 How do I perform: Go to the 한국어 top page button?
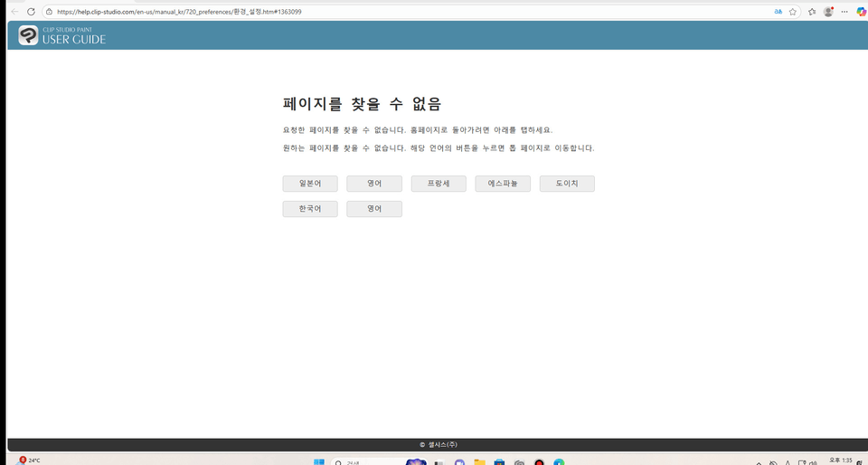pos(310,209)
